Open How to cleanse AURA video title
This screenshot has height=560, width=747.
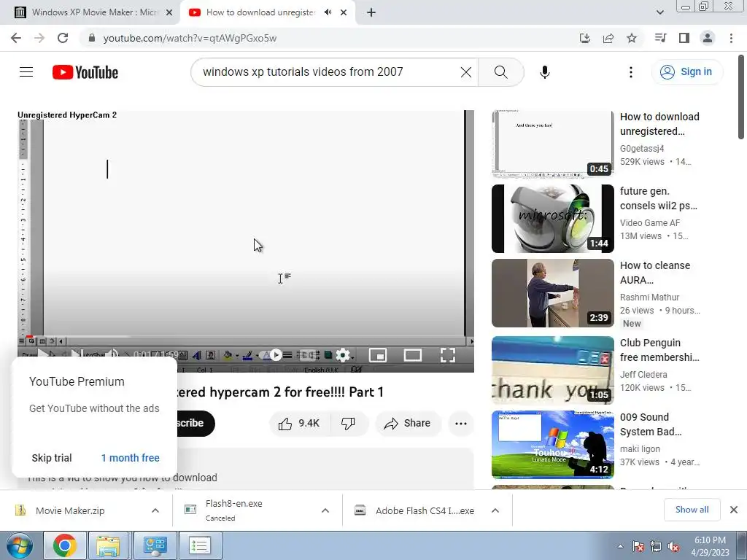[655, 273]
